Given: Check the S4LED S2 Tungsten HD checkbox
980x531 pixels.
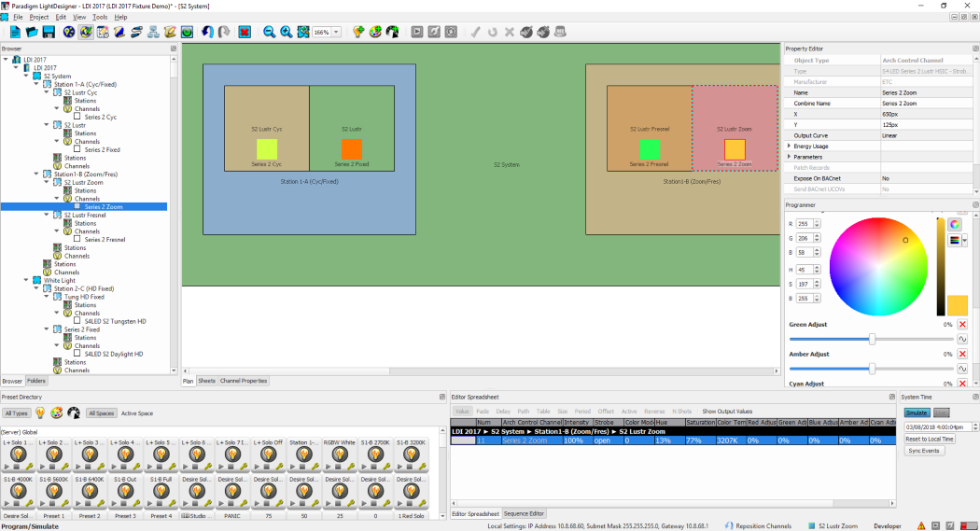Looking at the screenshot, I should tap(78, 321).
